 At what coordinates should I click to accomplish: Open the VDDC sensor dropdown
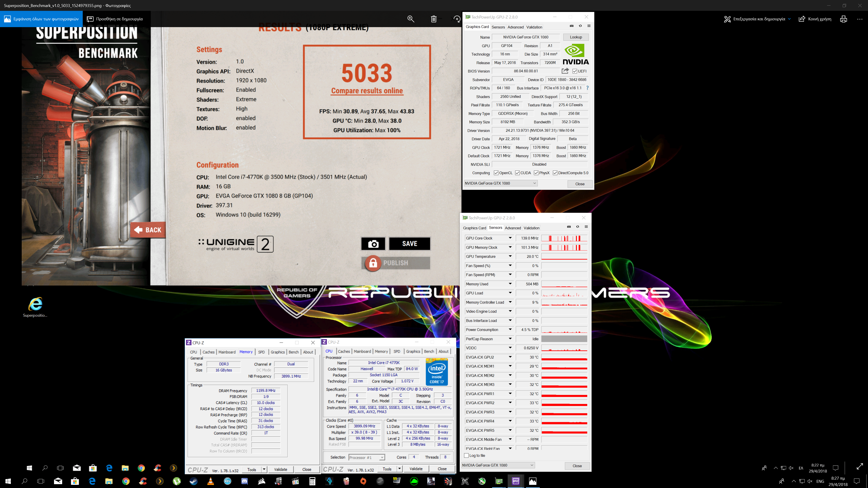tap(510, 348)
